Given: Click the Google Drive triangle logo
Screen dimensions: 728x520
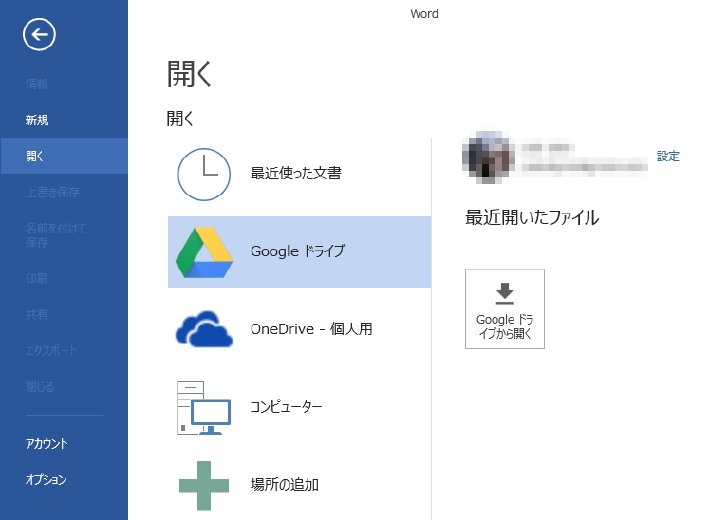Looking at the screenshot, I should point(204,252).
